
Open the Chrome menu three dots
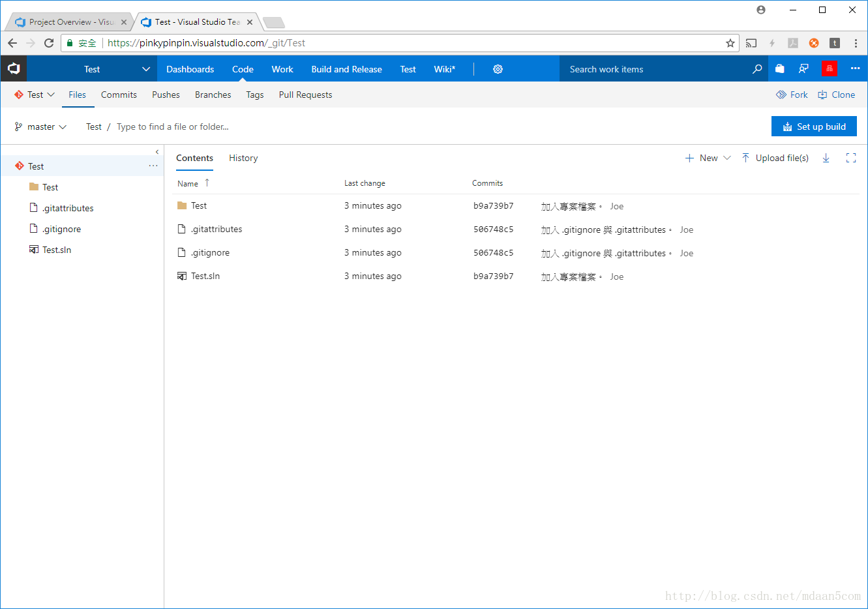coord(856,43)
